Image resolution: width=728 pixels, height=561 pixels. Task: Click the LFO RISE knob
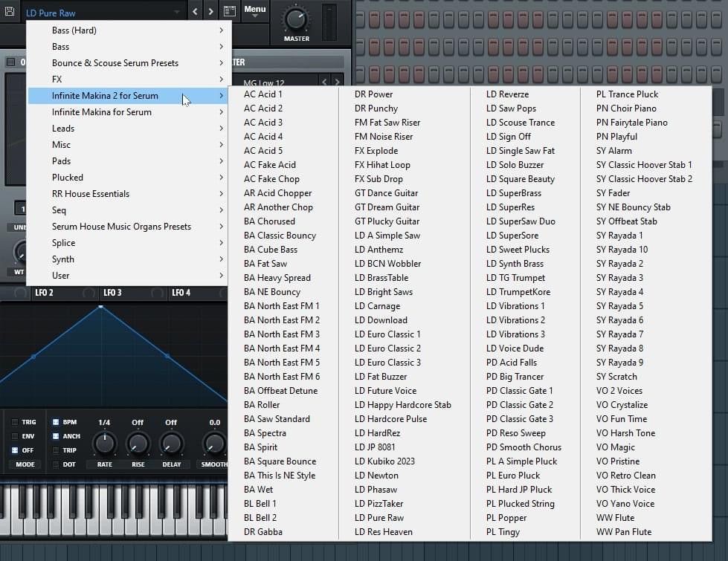[138, 444]
